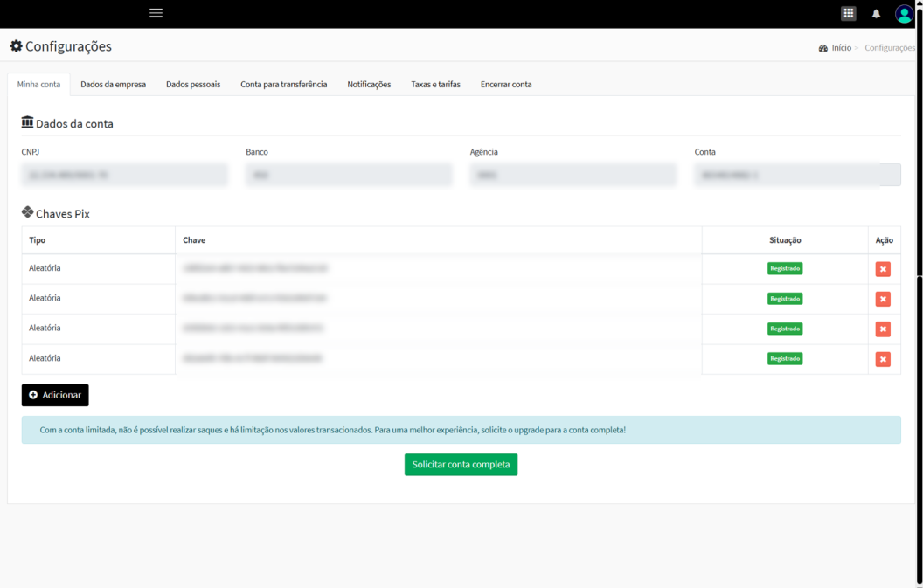This screenshot has height=588, width=923.
Task: Click the Conta number field
Action: (787, 175)
